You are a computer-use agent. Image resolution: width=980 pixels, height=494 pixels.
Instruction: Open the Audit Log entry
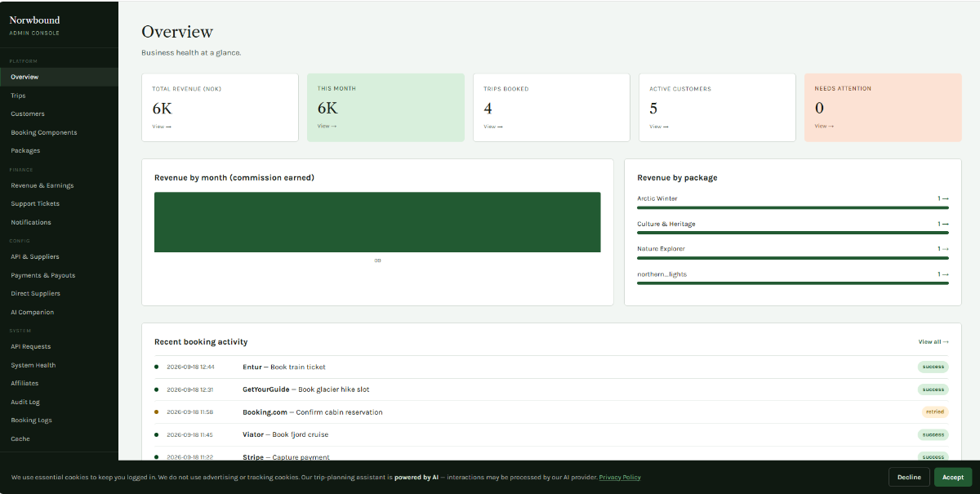click(x=25, y=402)
